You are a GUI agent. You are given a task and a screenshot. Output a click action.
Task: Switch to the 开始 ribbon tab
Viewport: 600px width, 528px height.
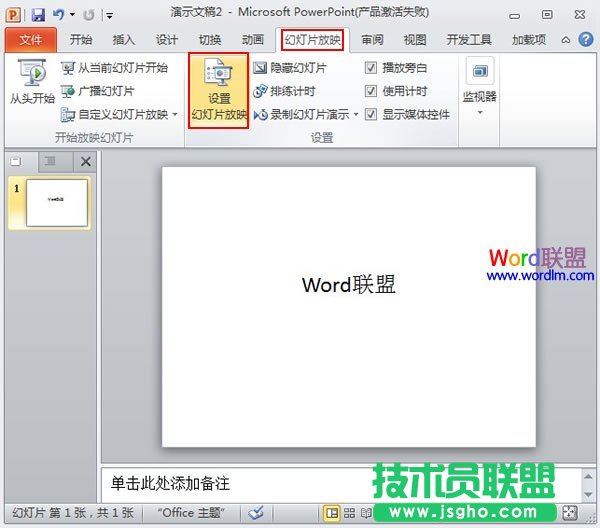[x=81, y=39]
